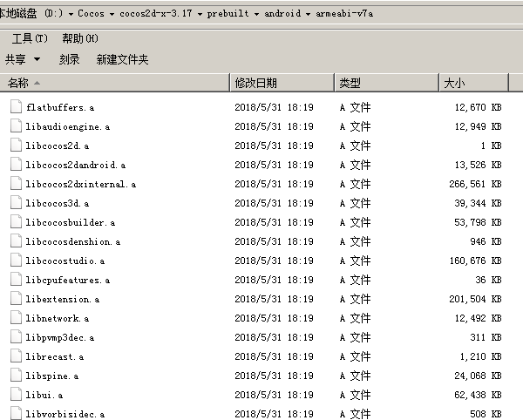
Task: Click the libcpufeatures.a file icon
Action: click(16, 280)
